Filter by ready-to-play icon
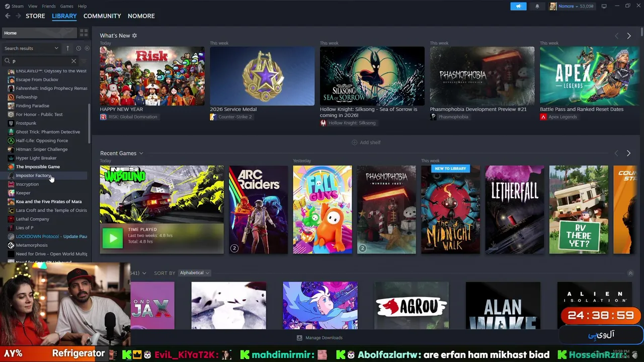Screen dimensions: 644x362 click(x=87, y=48)
